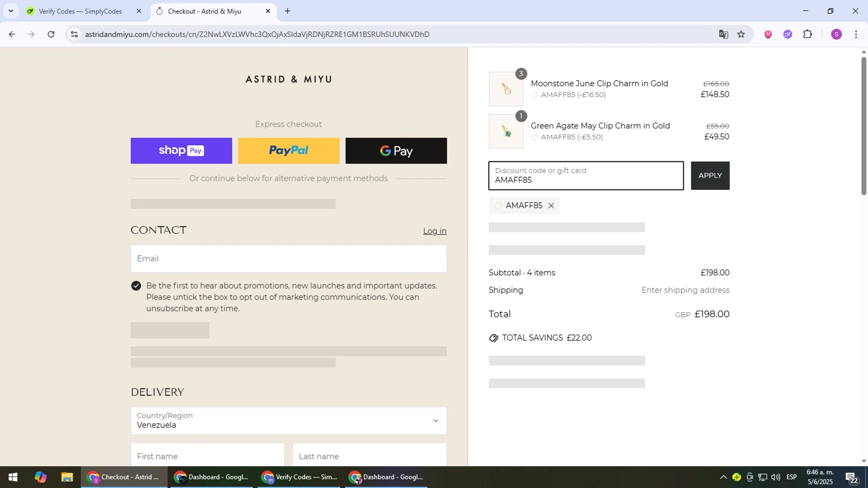Open the tab search dropdown arrow
The height and width of the screenshot is (488, 868).
coord(10,11)
